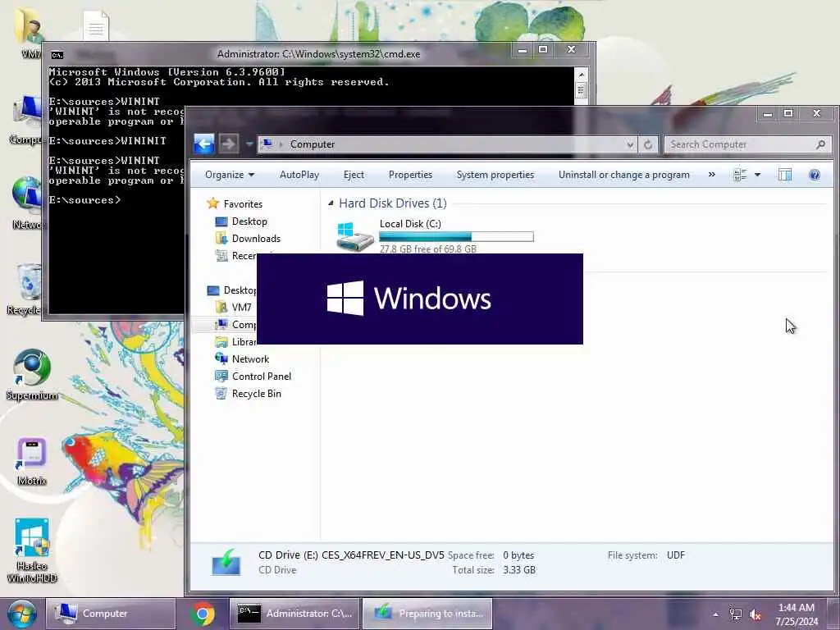Click the cmd window title bar icon
The height and width of the screenshot is (630, 840).
(x=57, y=55)
